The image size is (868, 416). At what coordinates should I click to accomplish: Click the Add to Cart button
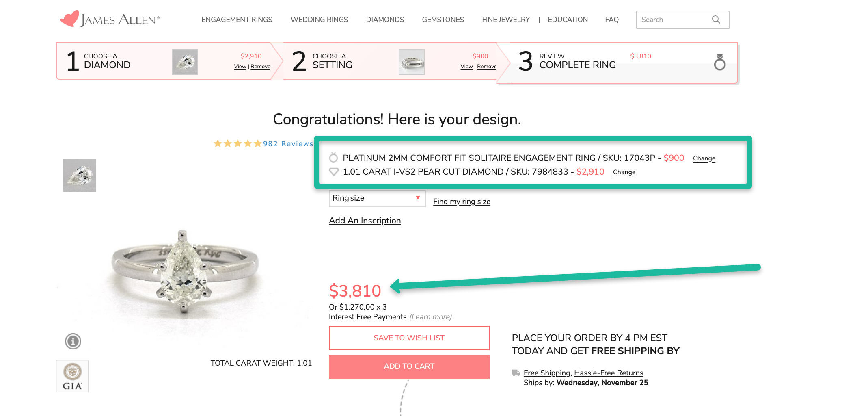point(409,367)
